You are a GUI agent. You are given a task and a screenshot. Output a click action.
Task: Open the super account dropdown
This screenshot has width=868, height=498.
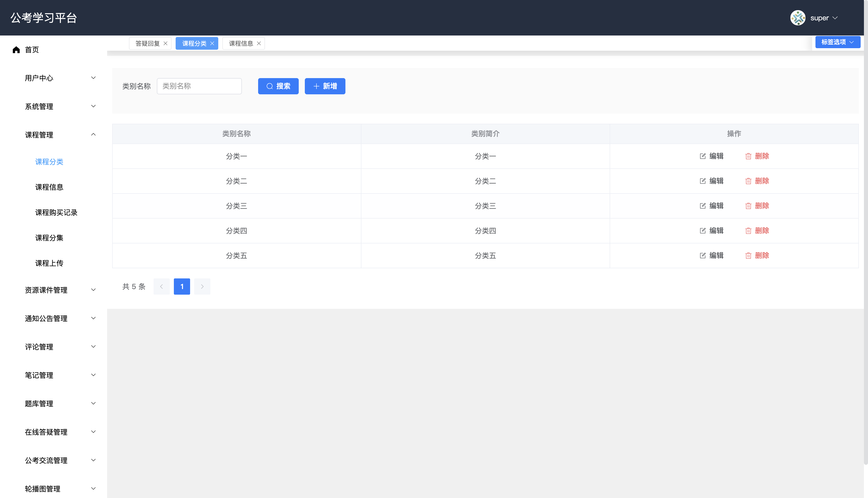[x=824, y=18]
